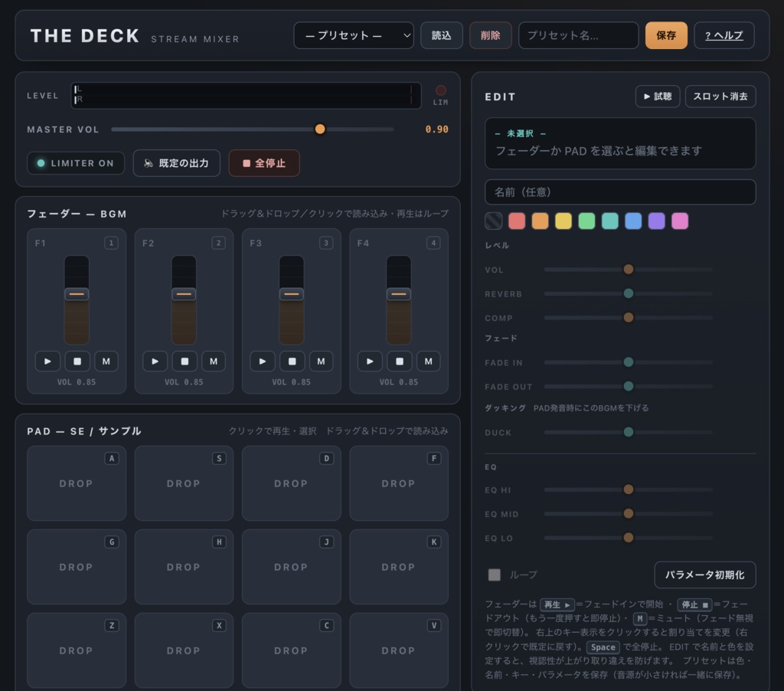Click the 名前（任意）name field

pos(620,192)
